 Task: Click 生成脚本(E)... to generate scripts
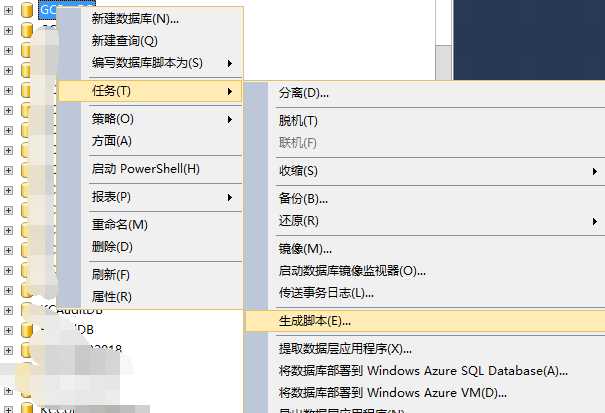click(x=425, y=321)
